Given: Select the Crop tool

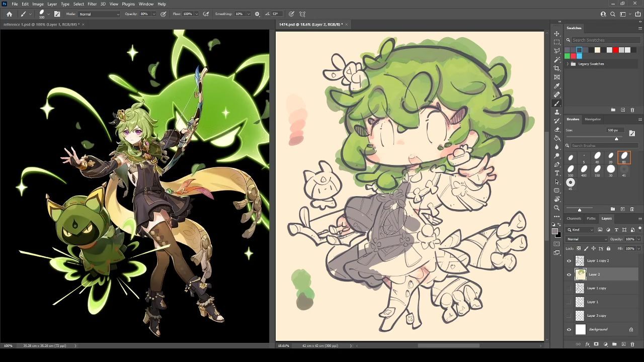Looking at the screenshot, I should pyautogui.click(x=557, y=68).
